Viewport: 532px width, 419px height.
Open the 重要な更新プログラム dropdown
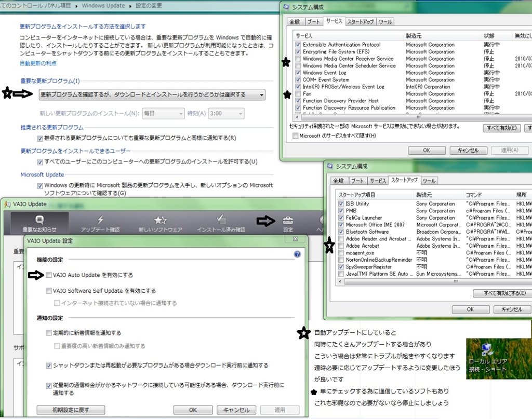152,94
